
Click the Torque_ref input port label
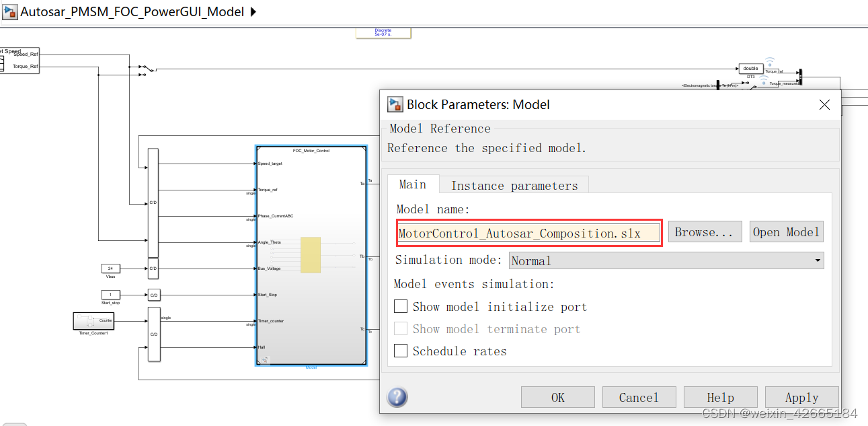[x=268, y=190]
